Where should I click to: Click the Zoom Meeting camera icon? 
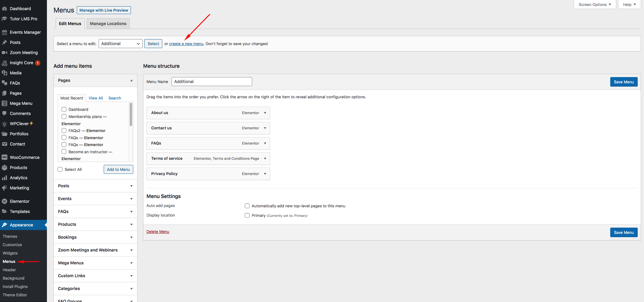[x=4, y=53]
